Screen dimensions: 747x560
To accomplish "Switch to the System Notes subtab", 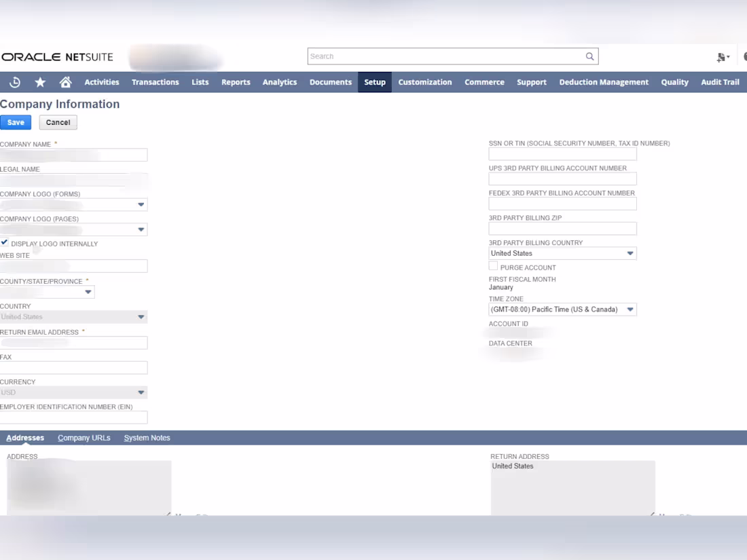I will coord(147,438).
